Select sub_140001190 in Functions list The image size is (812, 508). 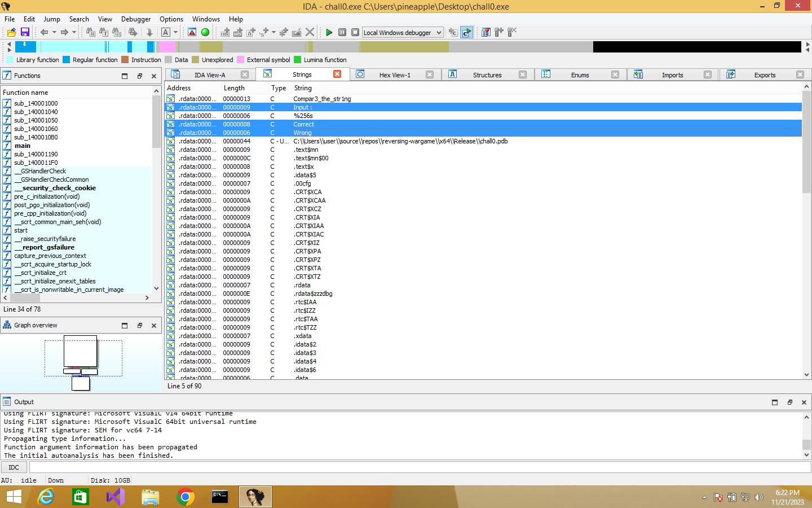coord(77,154)
